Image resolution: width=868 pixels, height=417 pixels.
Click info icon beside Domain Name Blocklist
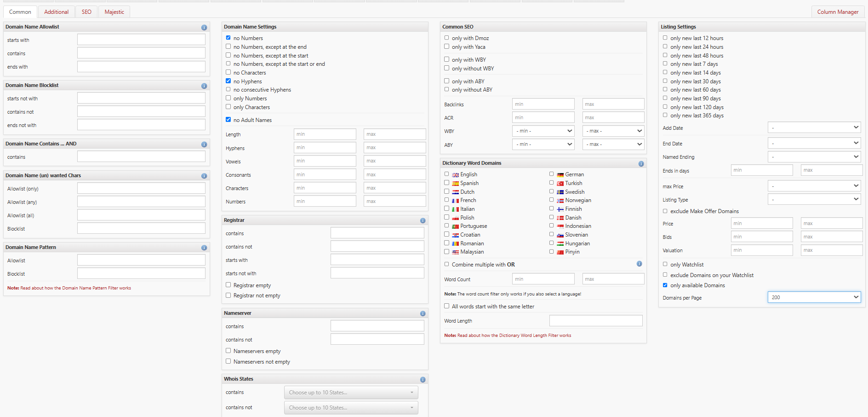204,86
